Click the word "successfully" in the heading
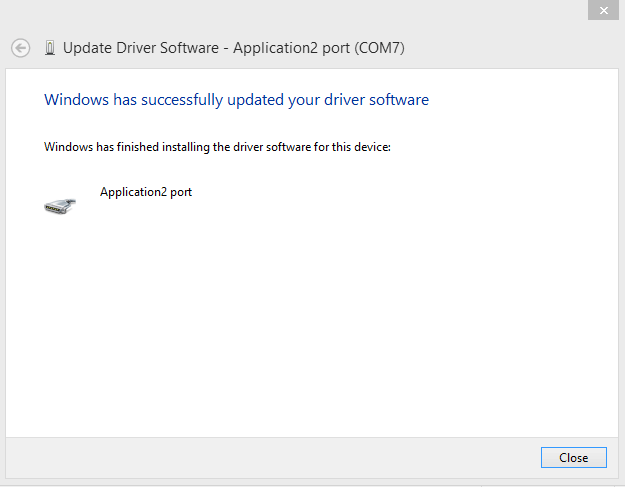Screen dimensions: 625x487 tap(182, 100)
